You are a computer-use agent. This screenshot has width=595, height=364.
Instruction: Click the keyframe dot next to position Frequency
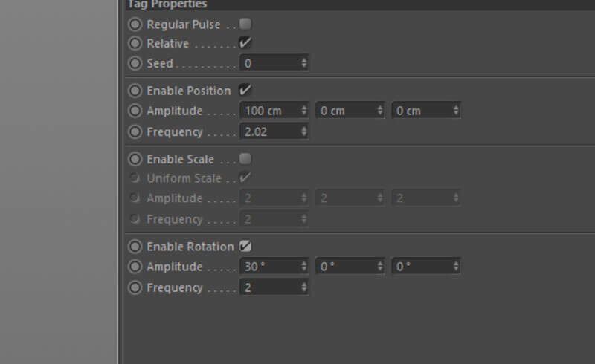[135, 131]
